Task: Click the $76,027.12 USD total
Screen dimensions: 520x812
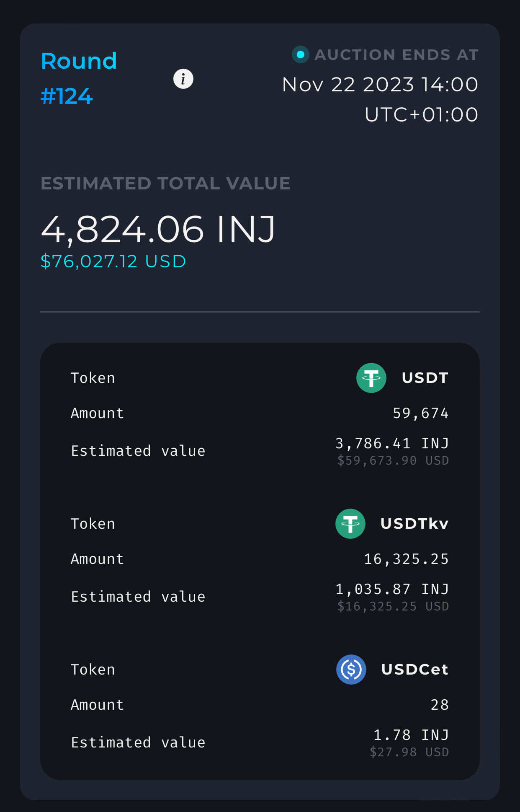Action: [x=113, y=261]
